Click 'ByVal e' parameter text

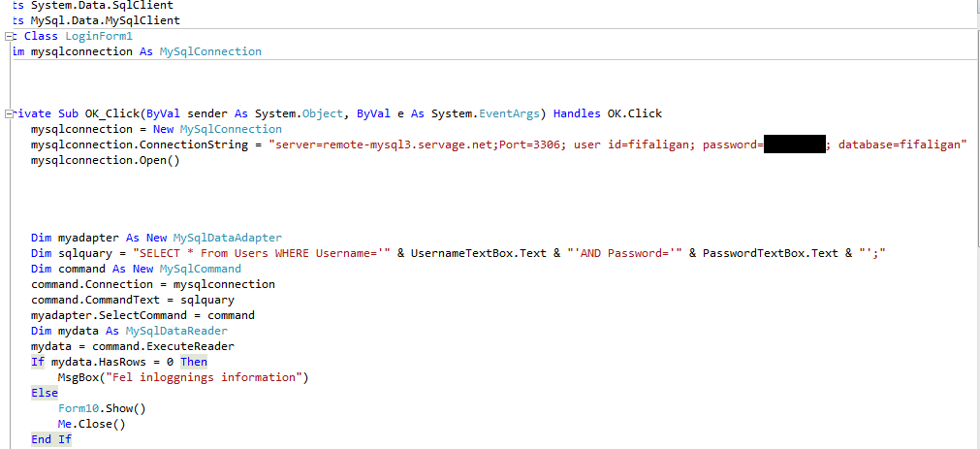point(380,113)
